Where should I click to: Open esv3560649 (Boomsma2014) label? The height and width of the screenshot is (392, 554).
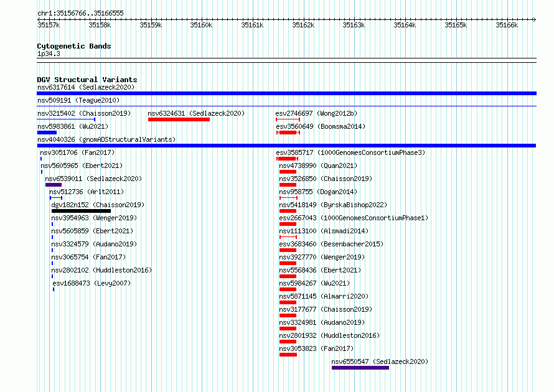point(321,126)
